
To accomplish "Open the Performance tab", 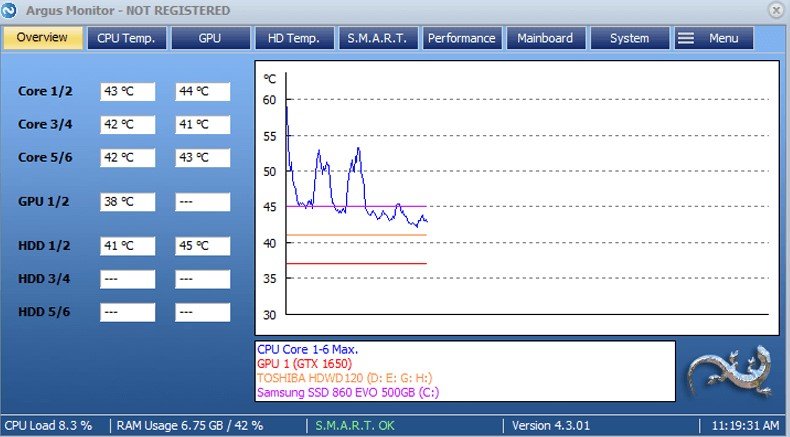I will click(461, 38).
